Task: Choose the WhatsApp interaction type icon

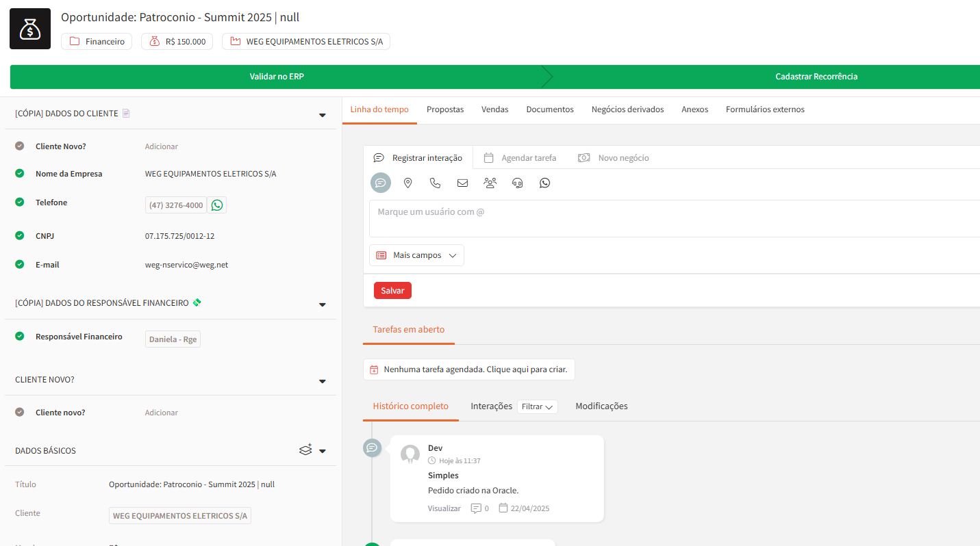Action: (544, 183)
